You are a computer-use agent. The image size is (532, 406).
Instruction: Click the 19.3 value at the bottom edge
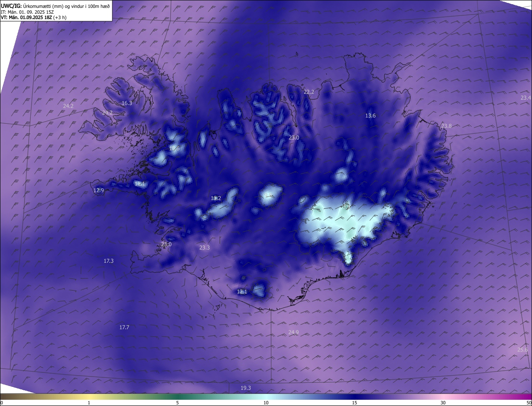tap(246, 388)
